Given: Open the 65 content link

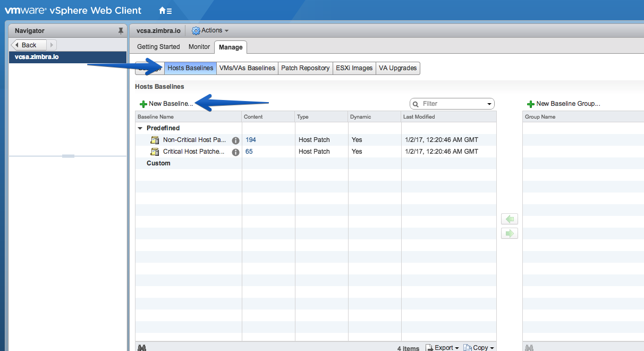Looking at the screenshot, I should (x=249, y=152).
